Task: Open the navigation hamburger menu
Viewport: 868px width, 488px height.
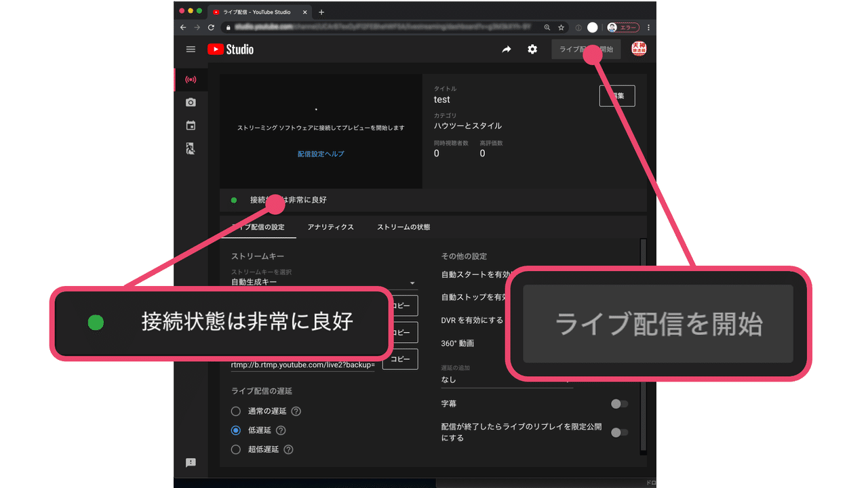Action: 191,49
